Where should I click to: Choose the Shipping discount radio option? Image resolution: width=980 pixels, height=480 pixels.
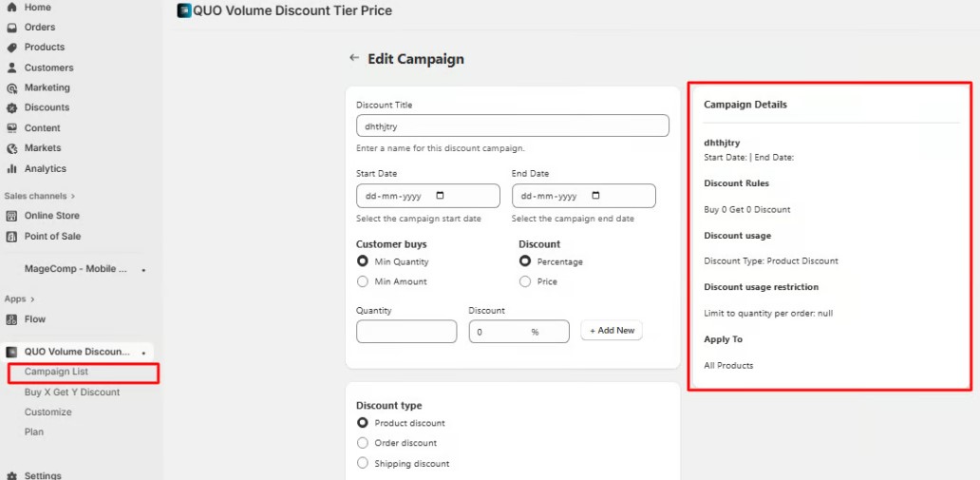tap(363, 464)
